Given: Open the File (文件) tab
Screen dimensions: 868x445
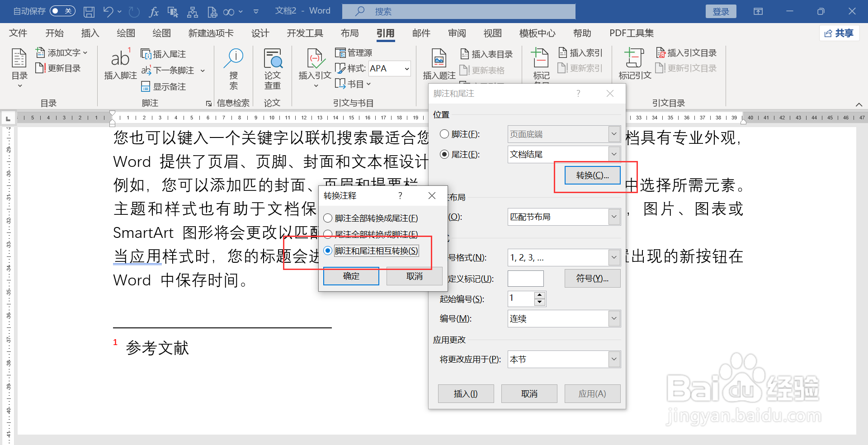Looking at the screenshot, I should click(x=18, y=33).
